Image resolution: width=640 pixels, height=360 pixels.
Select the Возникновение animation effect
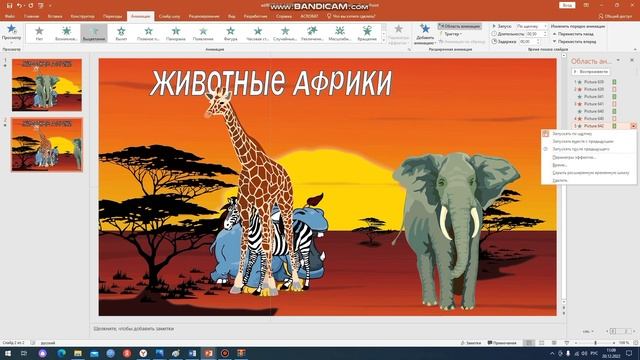coord(66,33)
